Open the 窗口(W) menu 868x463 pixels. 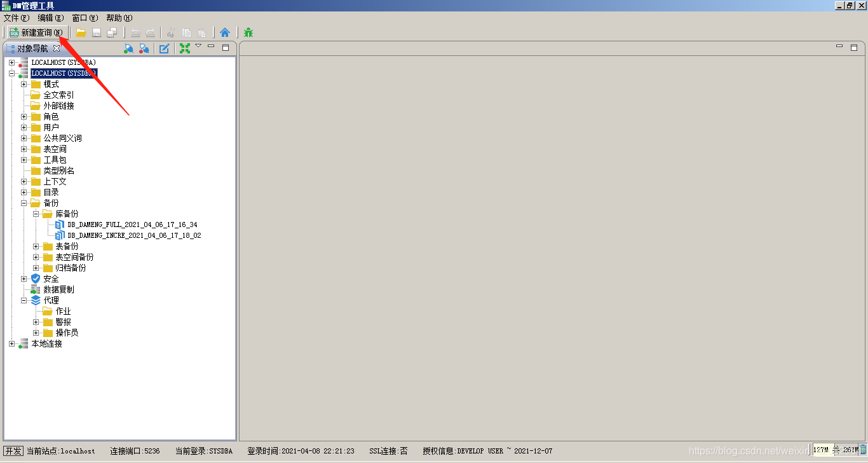point(85,18)
